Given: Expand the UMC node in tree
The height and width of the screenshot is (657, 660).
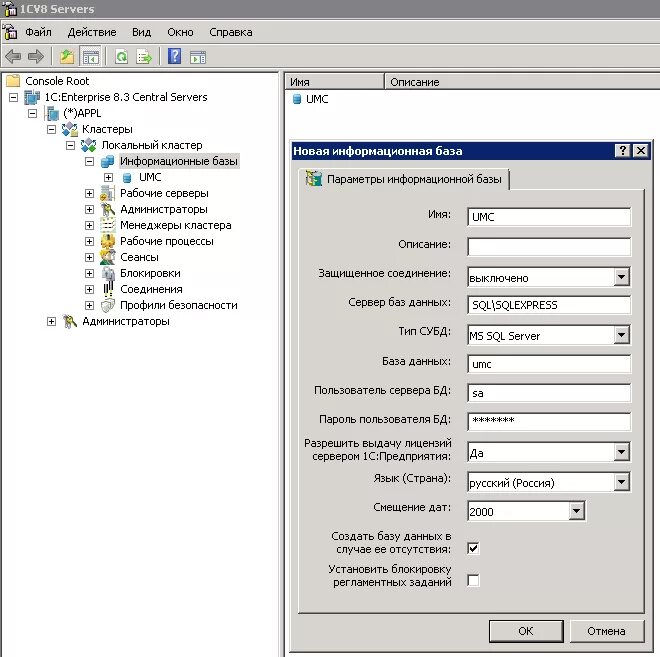Looking at the screenshot, I should (108, 177).
